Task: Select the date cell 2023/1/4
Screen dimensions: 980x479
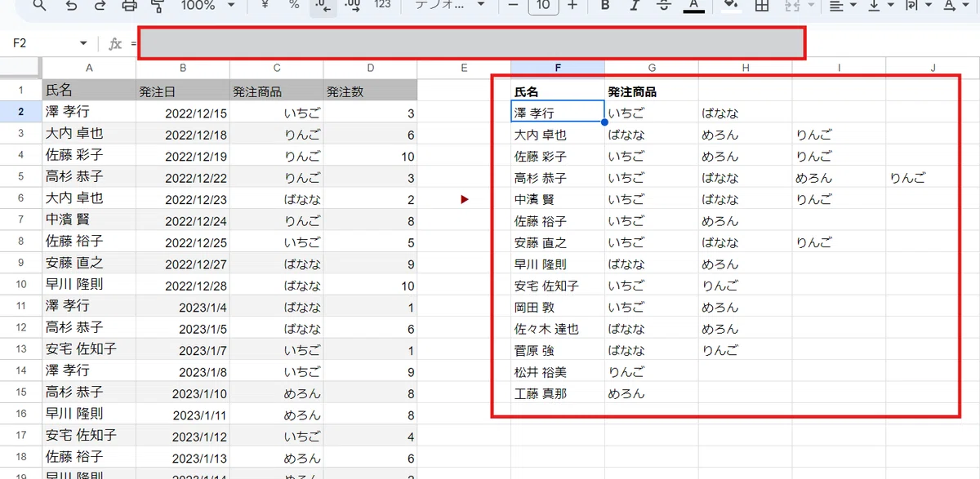Action: pyautogui.click(x=183, y=307)
